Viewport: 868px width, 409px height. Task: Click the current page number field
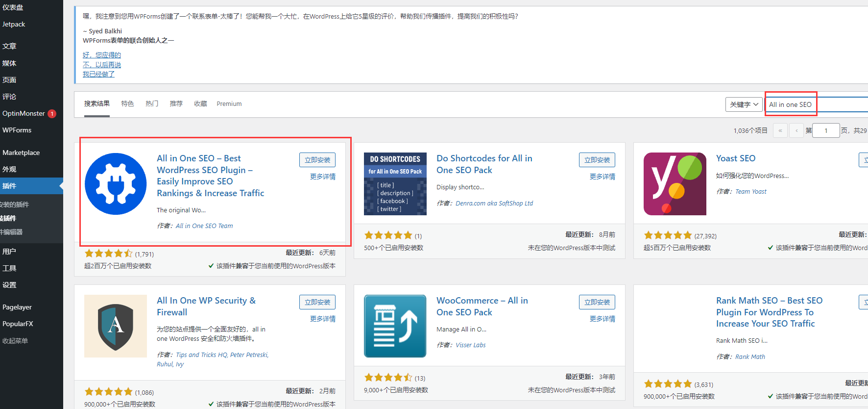pos(826,130)
